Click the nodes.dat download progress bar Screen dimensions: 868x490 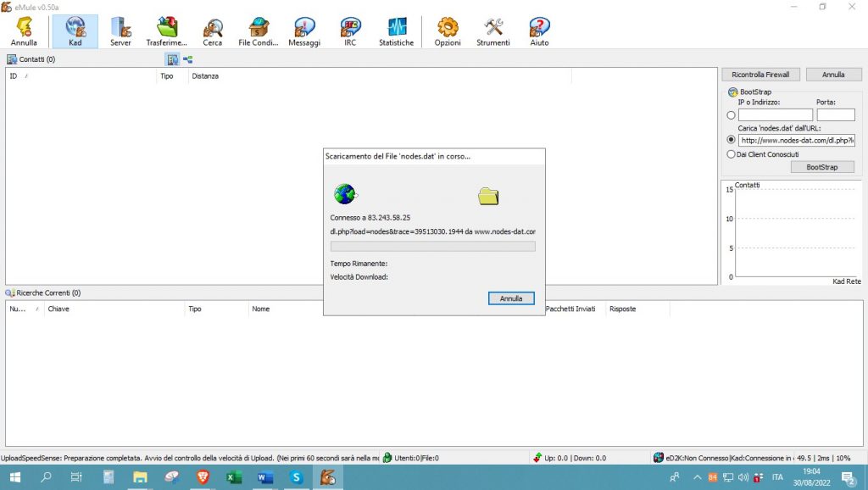[432, 247]
